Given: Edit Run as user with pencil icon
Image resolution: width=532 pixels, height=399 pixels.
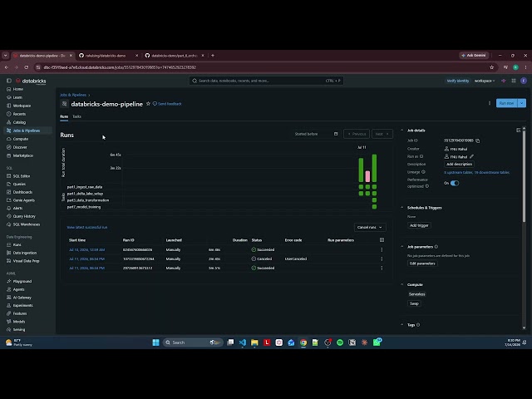Looking at the screenshot, I should click(x=472, y=157).
